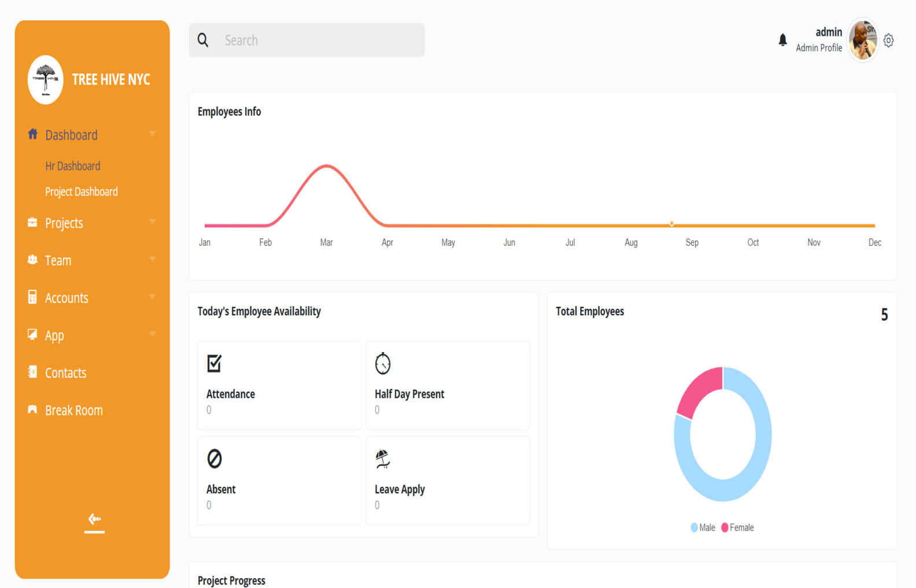Click the admin profile avatar
This screenshot has width=916, height=588.
863,40
